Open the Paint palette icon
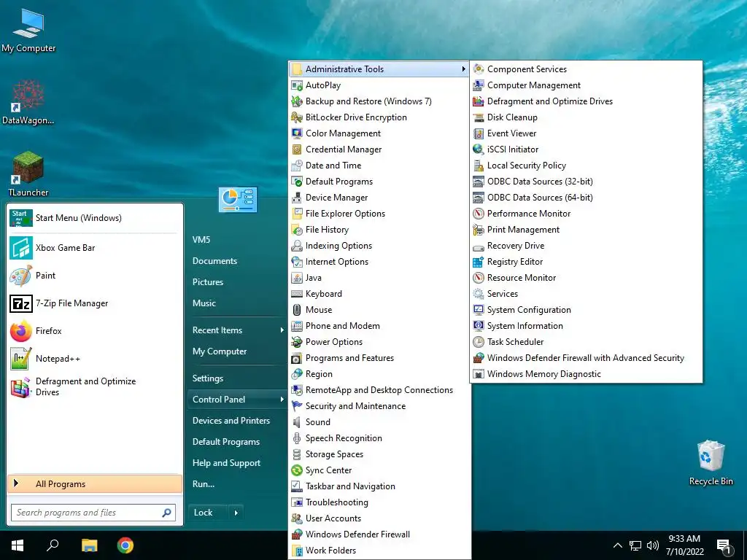This screenshot has height=560, width=747. pyautogui.click(x=21, y=276)
